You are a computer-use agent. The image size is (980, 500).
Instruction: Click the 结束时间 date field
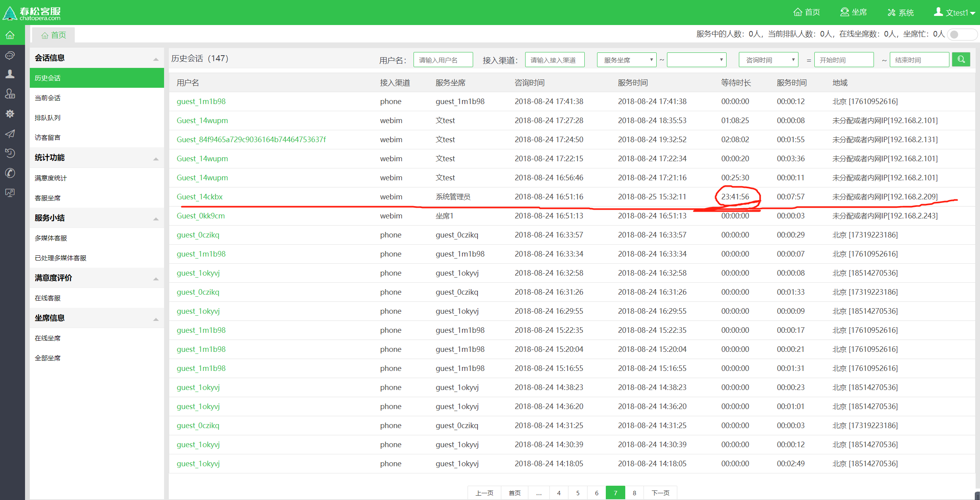pos(919,60)
